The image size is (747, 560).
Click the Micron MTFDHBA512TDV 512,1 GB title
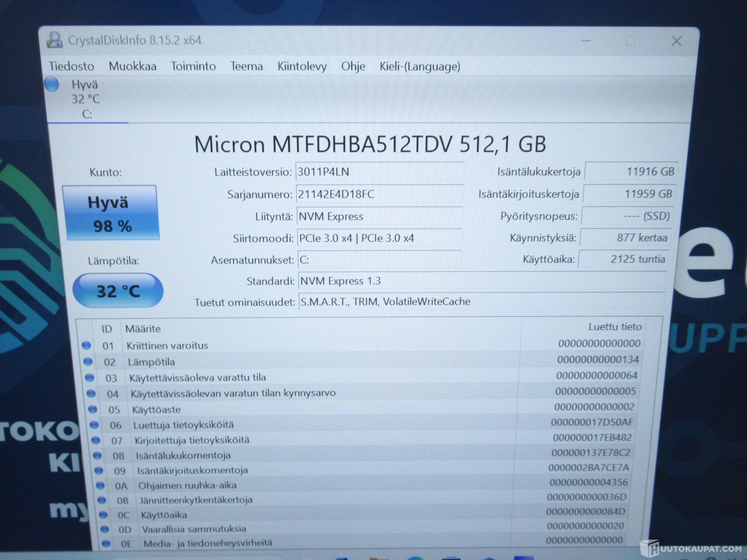click(370, 144)
